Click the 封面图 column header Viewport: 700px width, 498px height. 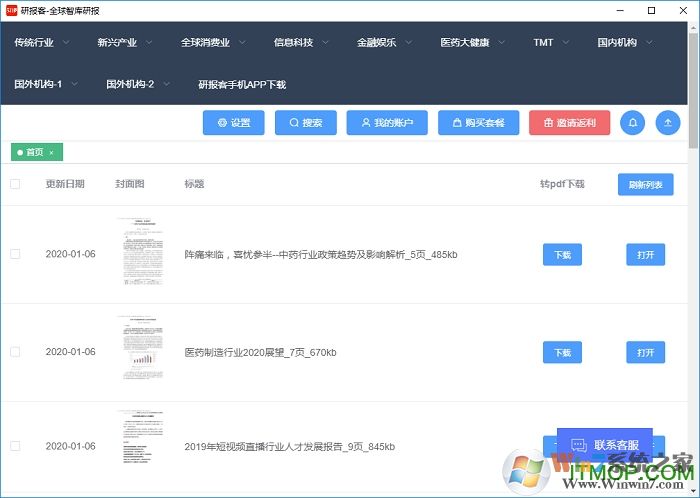tap(129, 184)
